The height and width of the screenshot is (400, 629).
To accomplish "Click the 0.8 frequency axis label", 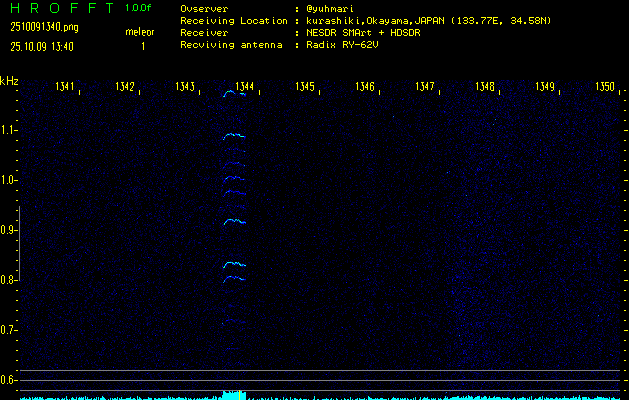I will pos(9,280).
